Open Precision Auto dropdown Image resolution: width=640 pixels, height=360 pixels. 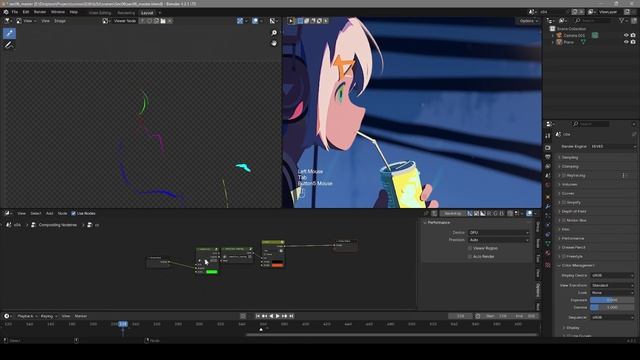tap(498, 240)
